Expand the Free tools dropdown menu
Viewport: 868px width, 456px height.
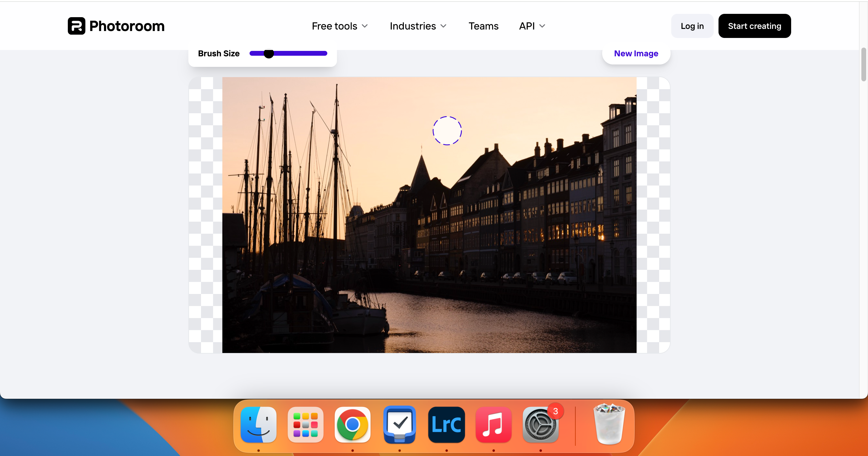pyautogui.click(x=340, y=25)
